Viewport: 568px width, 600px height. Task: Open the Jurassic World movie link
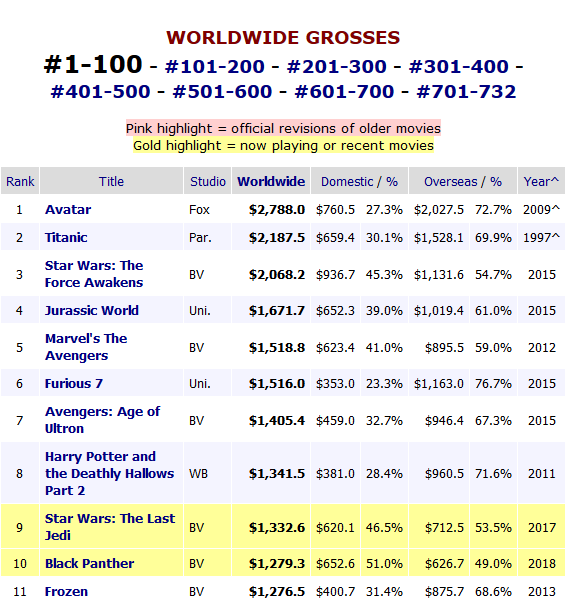click(x=92, y=310)
